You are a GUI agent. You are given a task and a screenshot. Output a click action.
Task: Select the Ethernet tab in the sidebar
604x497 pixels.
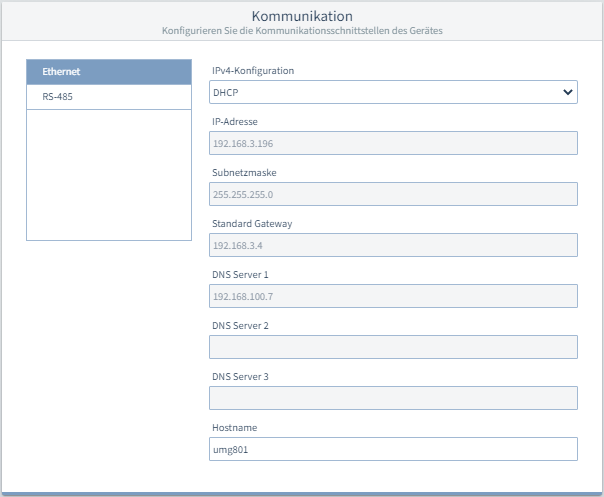(109, 72)
